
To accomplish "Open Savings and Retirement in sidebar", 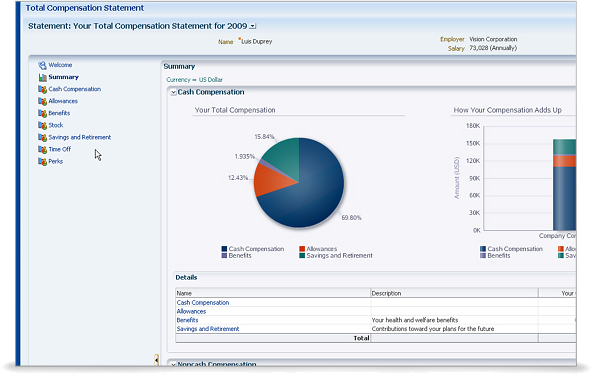I will 79,137.
